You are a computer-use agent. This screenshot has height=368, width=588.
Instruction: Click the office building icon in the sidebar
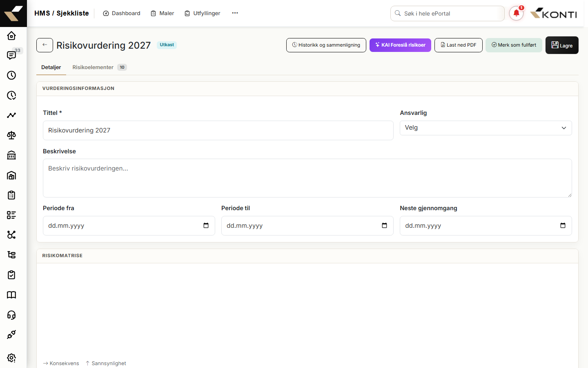11,175
